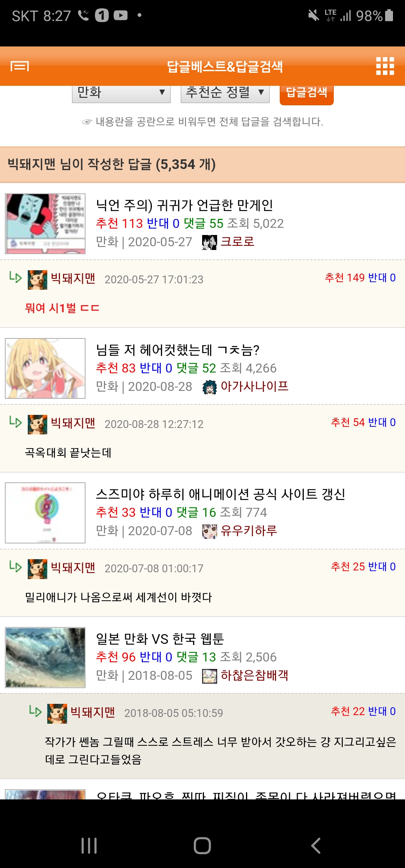The height and width of the screenshot is (868, 405).
Task: Tap 아가사나이프 user avatar icon
Action: 209,387
